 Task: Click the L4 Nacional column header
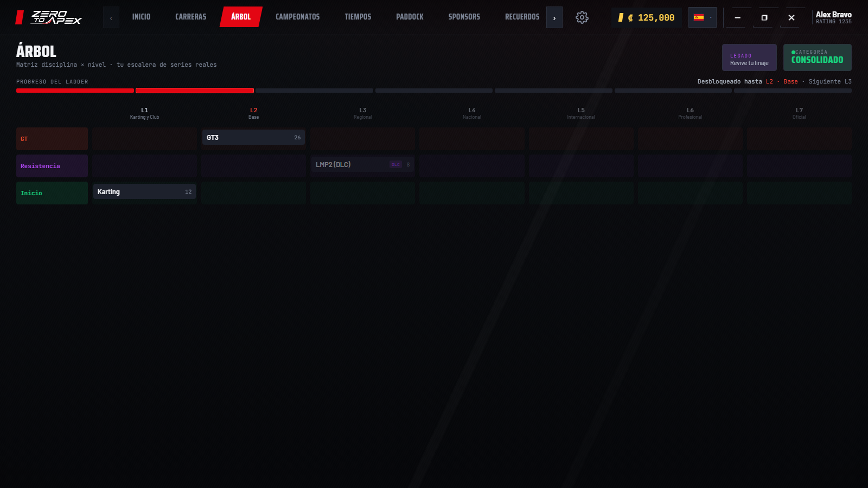472,113
